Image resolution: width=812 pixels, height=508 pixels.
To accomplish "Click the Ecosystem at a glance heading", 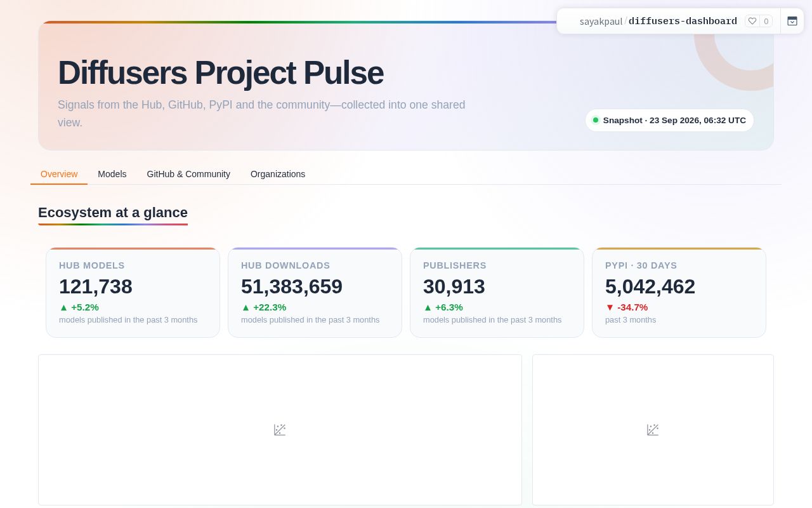I will 113,213.
